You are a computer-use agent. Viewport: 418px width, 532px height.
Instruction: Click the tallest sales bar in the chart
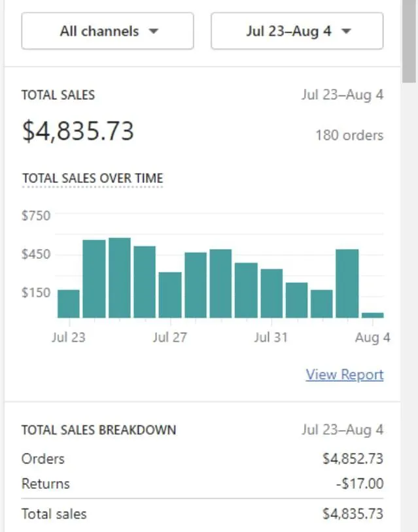click(120, 278)
